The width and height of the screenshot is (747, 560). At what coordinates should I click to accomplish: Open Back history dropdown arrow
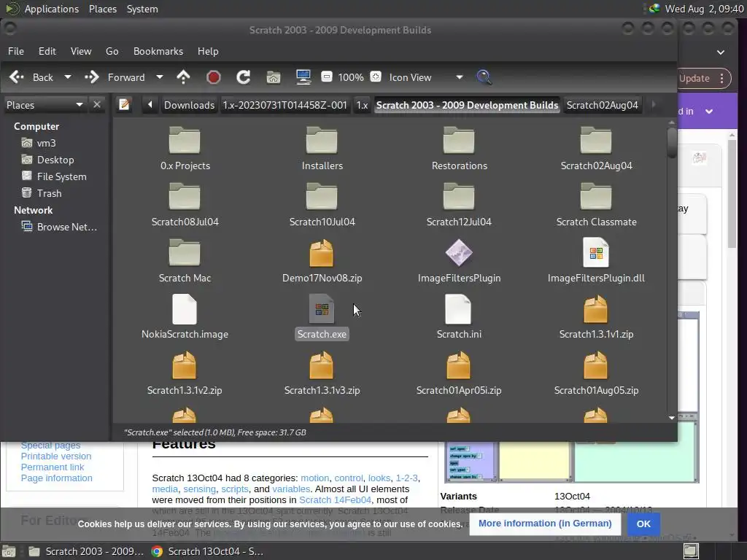68,77
